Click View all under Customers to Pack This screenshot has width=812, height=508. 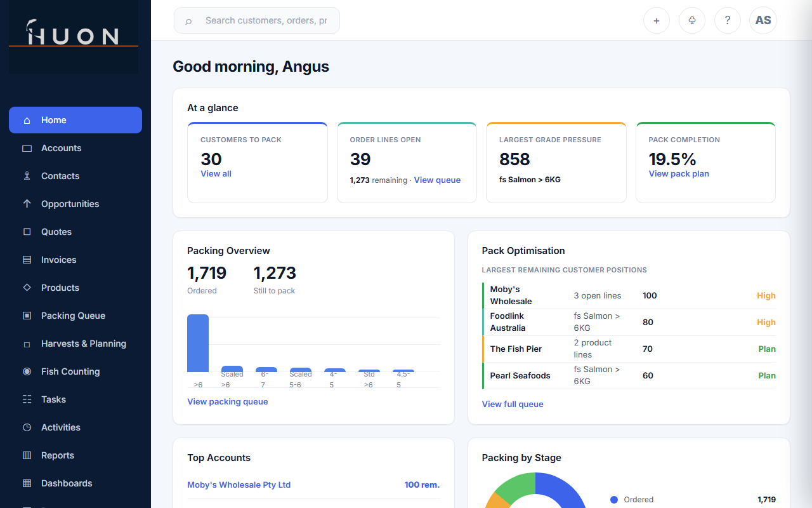[216, 174]
